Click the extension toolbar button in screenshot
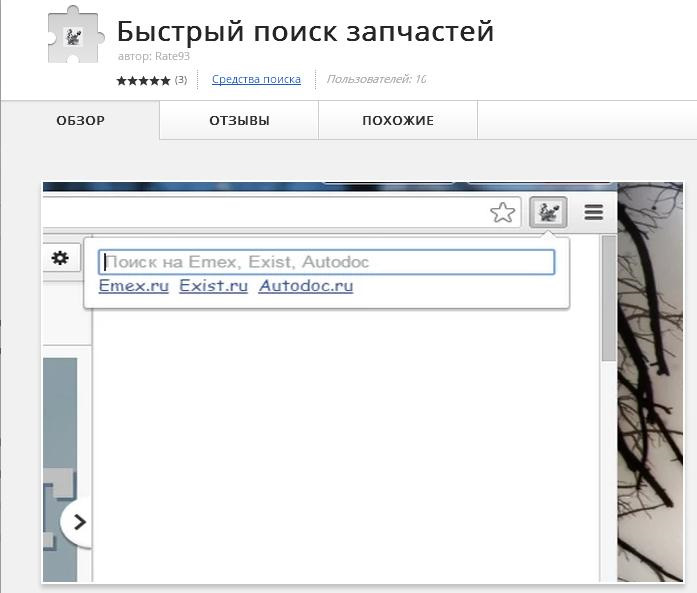Image resolution: width=697 pixels, height=593 pixels. click(x=548, y=212)
